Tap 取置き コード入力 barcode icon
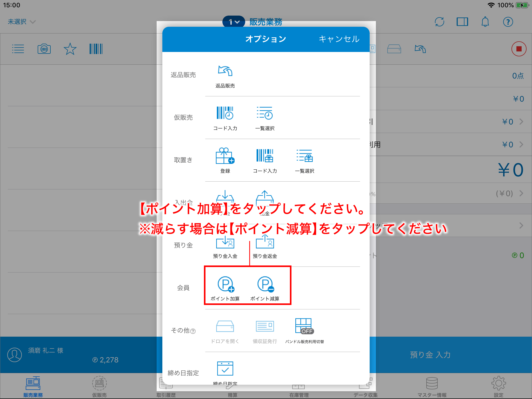 point(265,156)
